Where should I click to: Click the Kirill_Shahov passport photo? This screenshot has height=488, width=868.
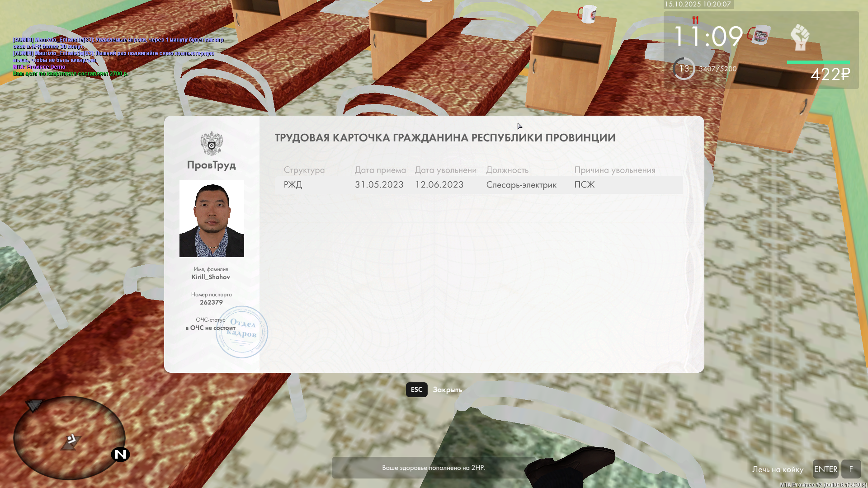(212, 219)
